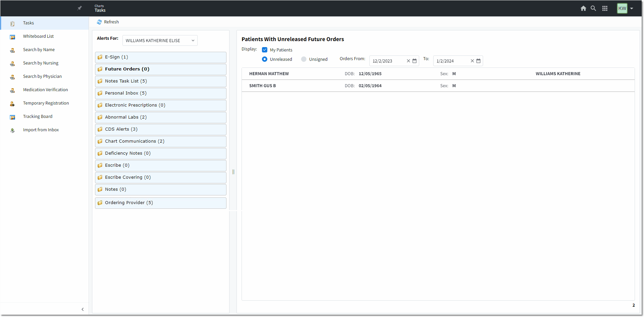Image resolution: width=644 pixels, height=317 pixels.
Task: Click the Tracking Board icon
Action: coord(12,117)
